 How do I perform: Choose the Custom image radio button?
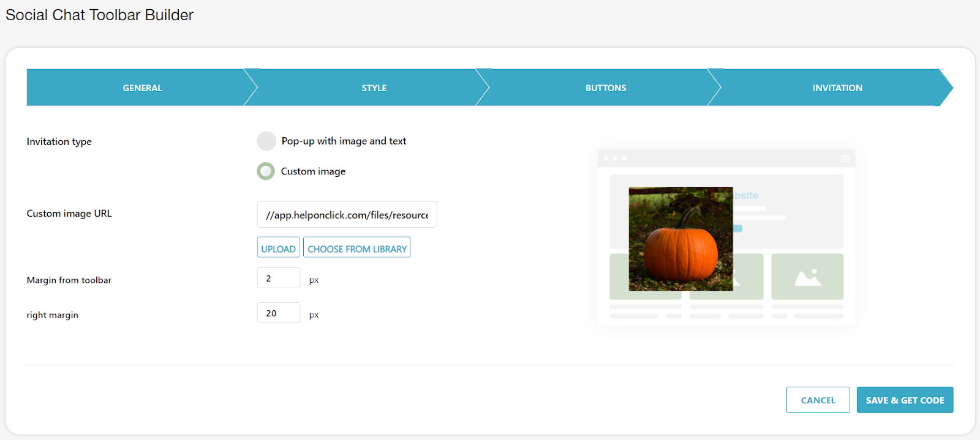pyautogui.click(x=266, y=171)
